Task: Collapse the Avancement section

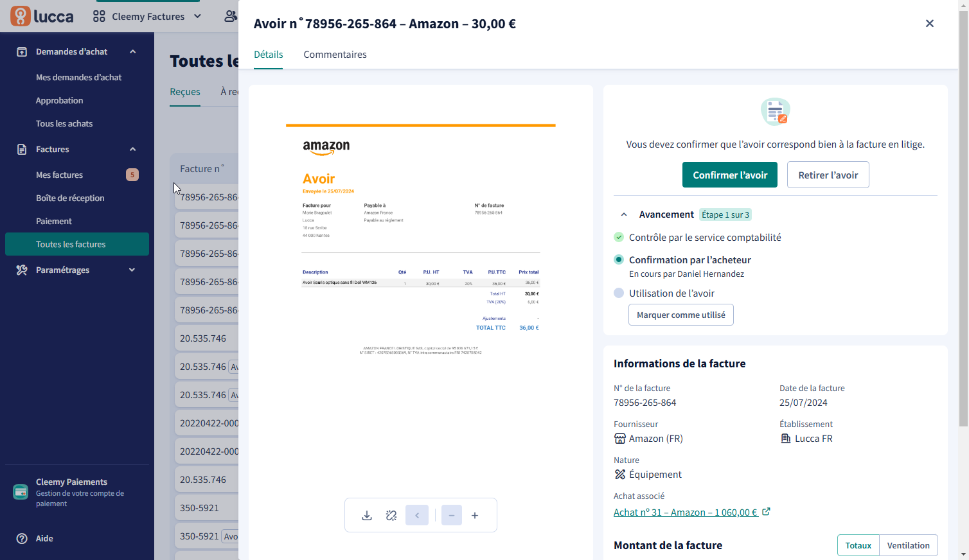Action: (x=623, y=214)
